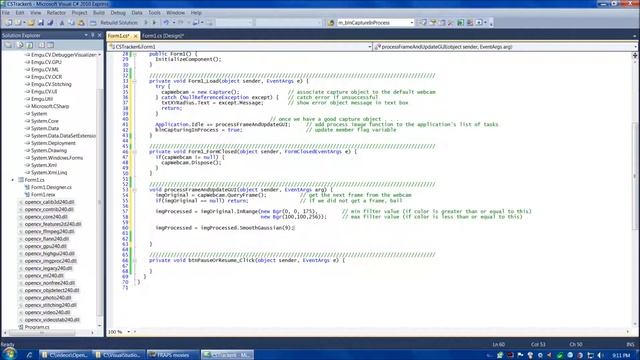Select System.Drawing reference

click(x=49, y=150)
